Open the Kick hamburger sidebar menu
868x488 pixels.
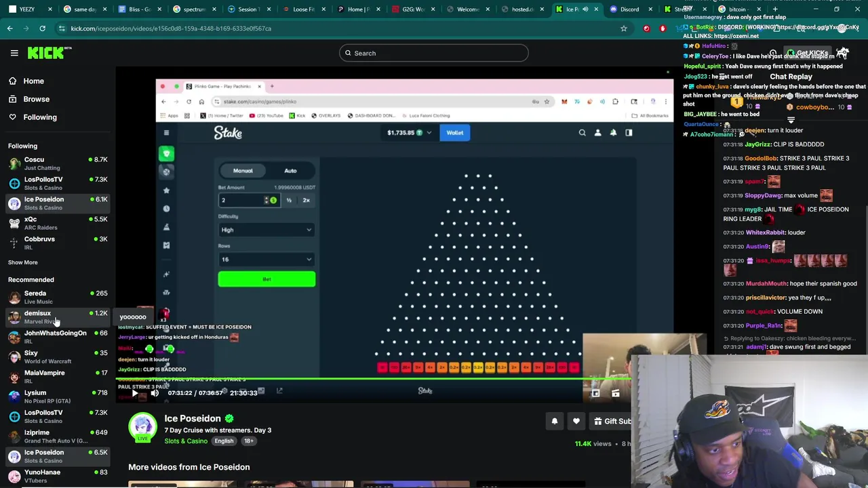14,53
